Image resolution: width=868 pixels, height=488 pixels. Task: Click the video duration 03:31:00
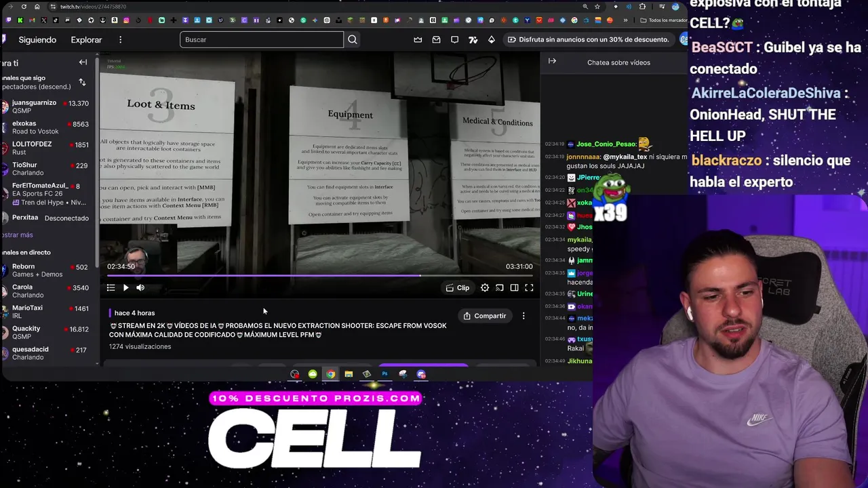pos(519,266)
